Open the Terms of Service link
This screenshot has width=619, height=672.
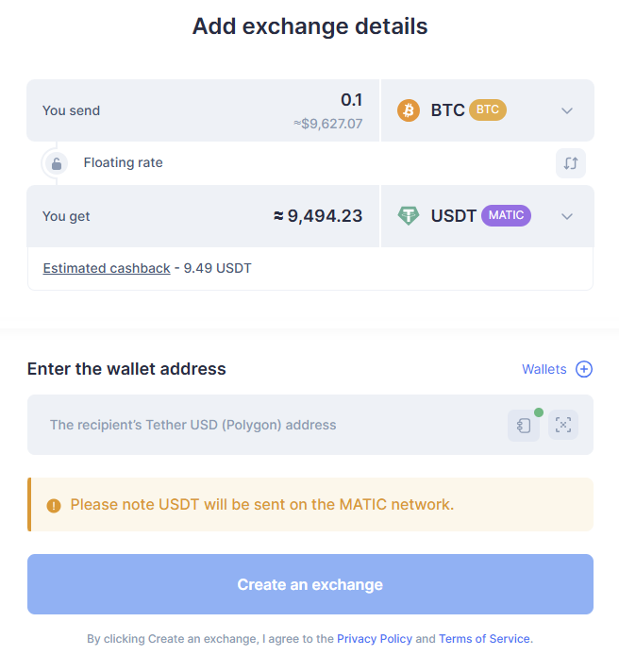[484, 639]
